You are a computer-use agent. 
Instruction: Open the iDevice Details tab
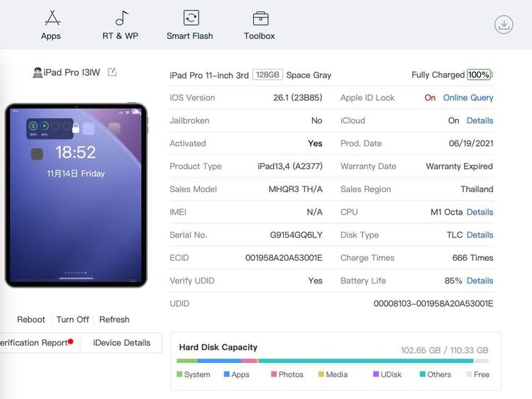coord(121,343)
